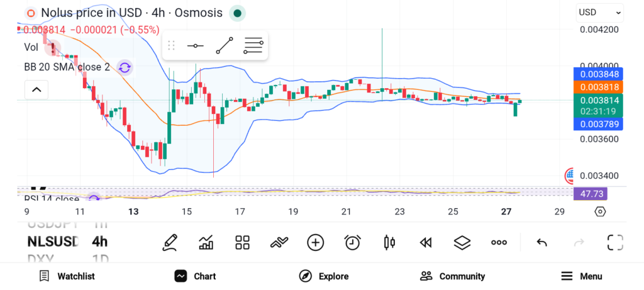Click the chart settings hexagon icon

coord(599,211)
